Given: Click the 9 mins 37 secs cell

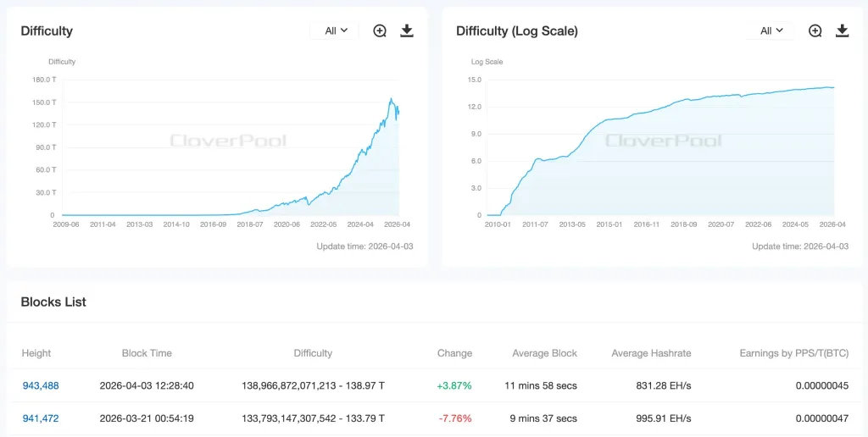Looking at the screenshot, I should pyautogui.click(x=543, y=418).
